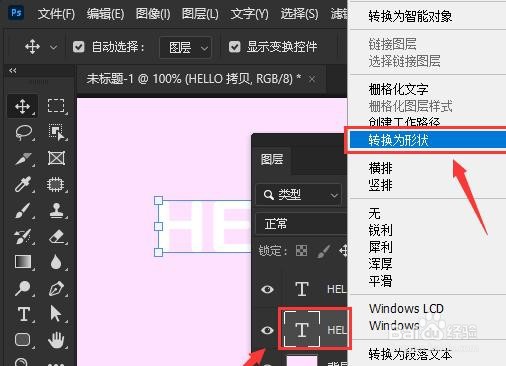
Task: Choose 竖排 in context menu
Action: click(380, 185)
